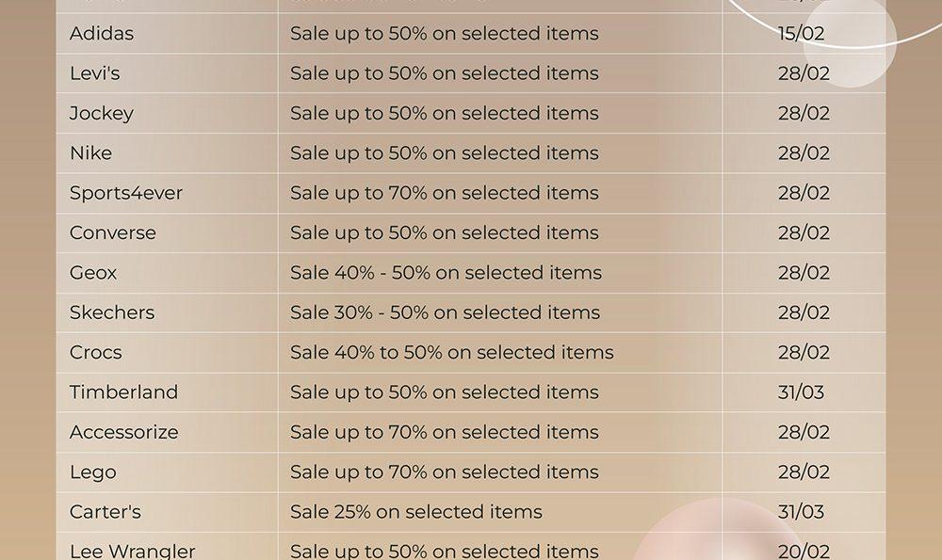Screen dimensions: 942x560
Task: Select Timberland's 31/03 end date
Action: (x=801, y=392)
